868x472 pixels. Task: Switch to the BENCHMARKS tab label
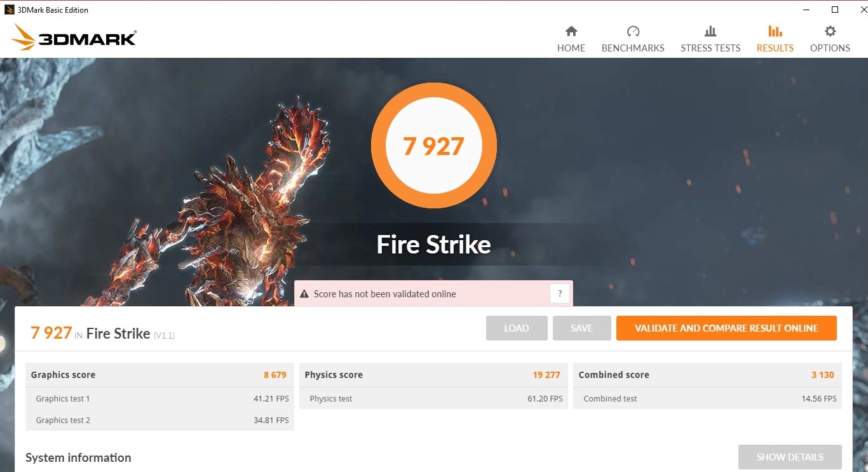coord(633,48)
